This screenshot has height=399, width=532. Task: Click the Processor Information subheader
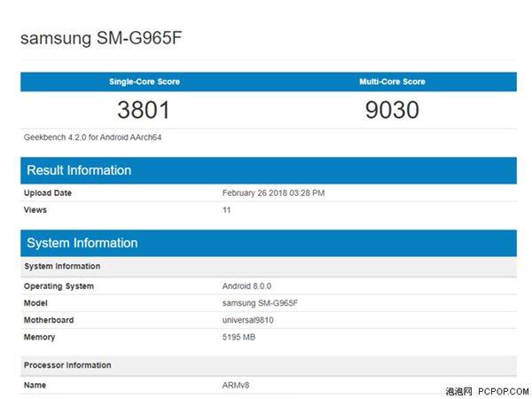[x=269, y=365]
